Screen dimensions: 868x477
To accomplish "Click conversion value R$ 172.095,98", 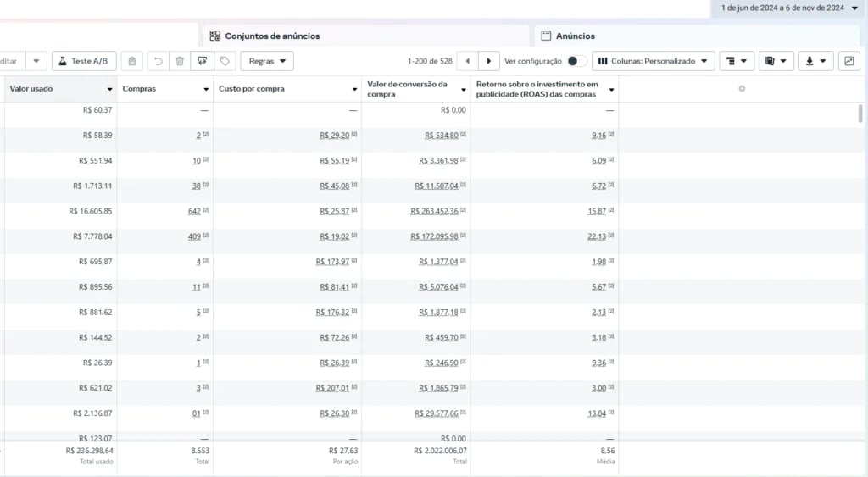I will [435, 236].
